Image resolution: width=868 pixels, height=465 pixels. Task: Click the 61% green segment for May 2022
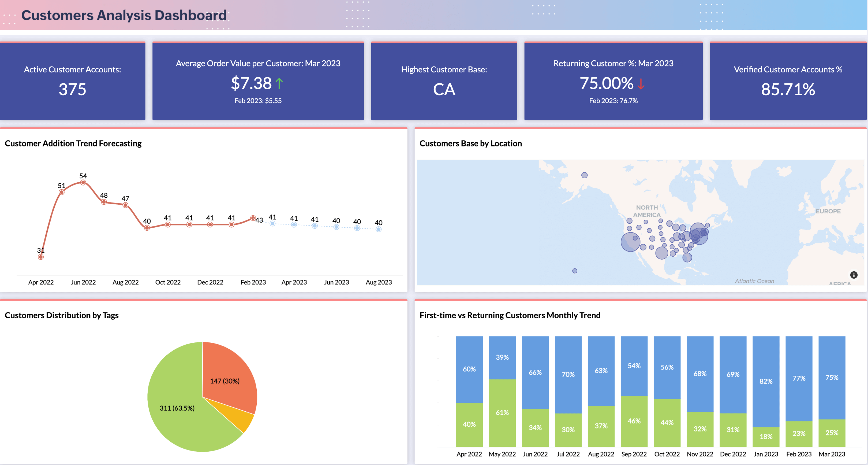pos(502,412)
